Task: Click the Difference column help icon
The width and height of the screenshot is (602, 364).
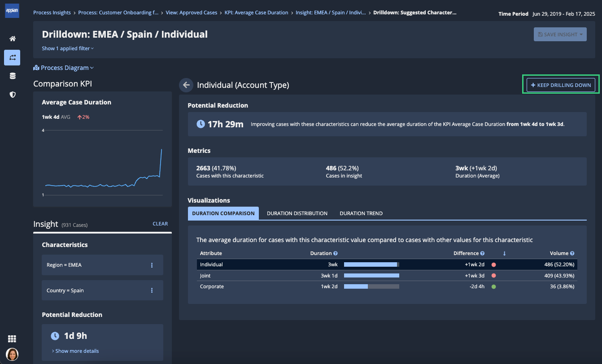Action: 482,253
